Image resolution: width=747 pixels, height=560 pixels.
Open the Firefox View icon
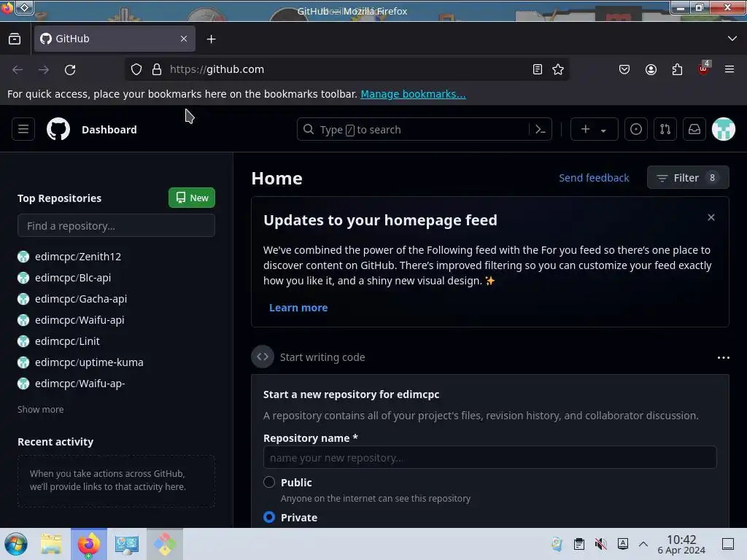tap(15, 39)
